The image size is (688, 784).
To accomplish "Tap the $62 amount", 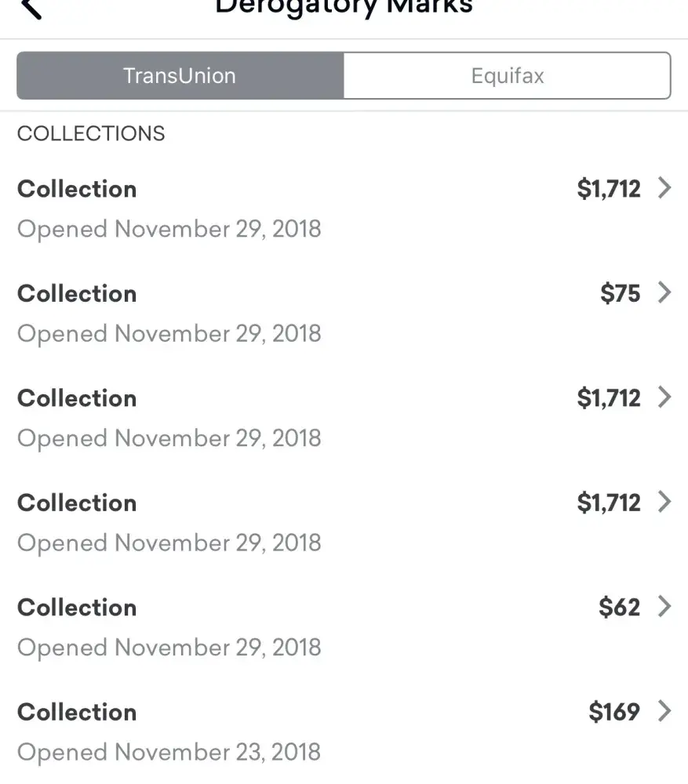I will point(619,607).
